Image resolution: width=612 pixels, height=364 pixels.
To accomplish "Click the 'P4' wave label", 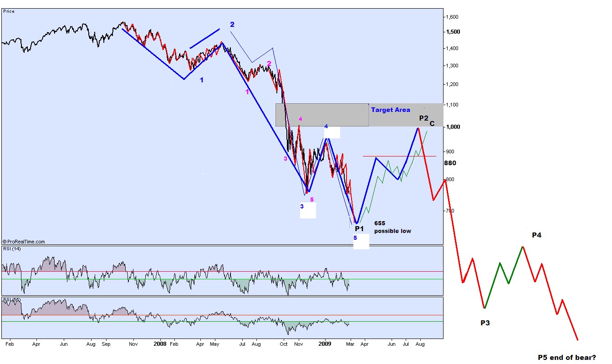I will tap(537, 235).
